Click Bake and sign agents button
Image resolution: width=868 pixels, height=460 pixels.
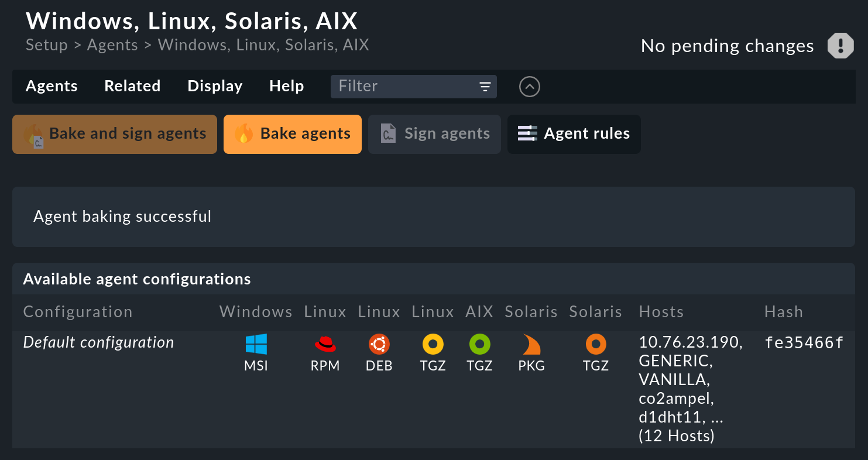coord(115,134)
